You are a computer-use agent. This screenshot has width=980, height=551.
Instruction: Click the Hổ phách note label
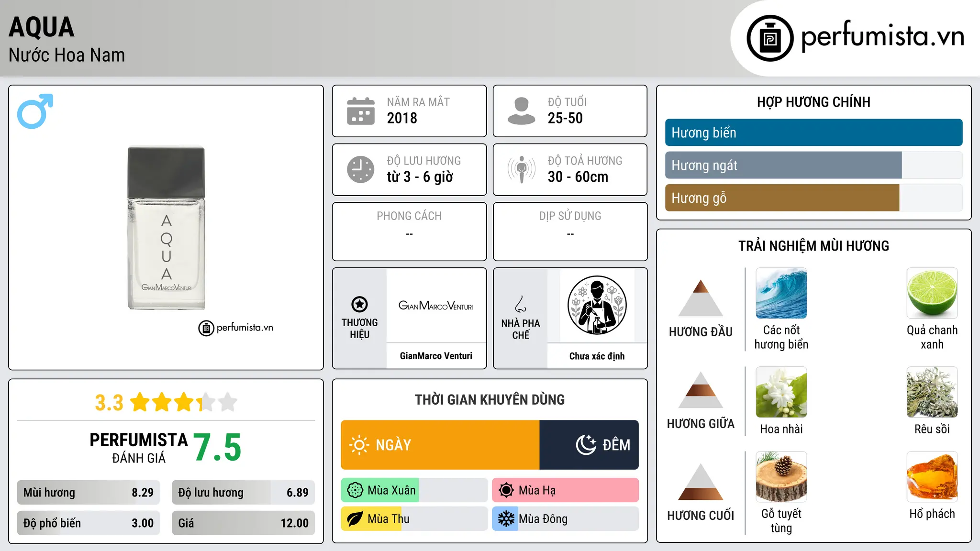click(x=932, y=514)
